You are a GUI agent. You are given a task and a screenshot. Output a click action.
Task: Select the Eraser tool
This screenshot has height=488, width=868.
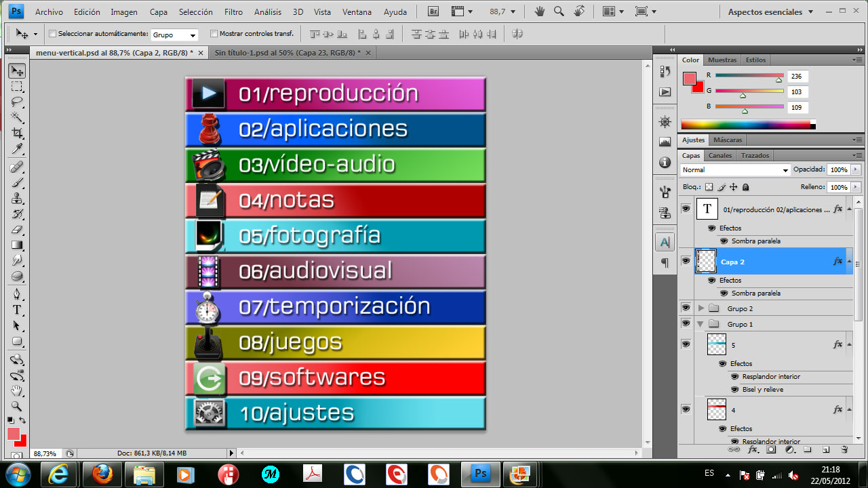[x=17, y=230]
